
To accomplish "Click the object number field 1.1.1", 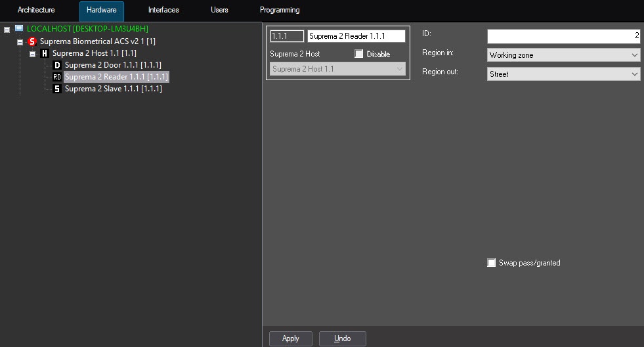I will coord(287,36).
